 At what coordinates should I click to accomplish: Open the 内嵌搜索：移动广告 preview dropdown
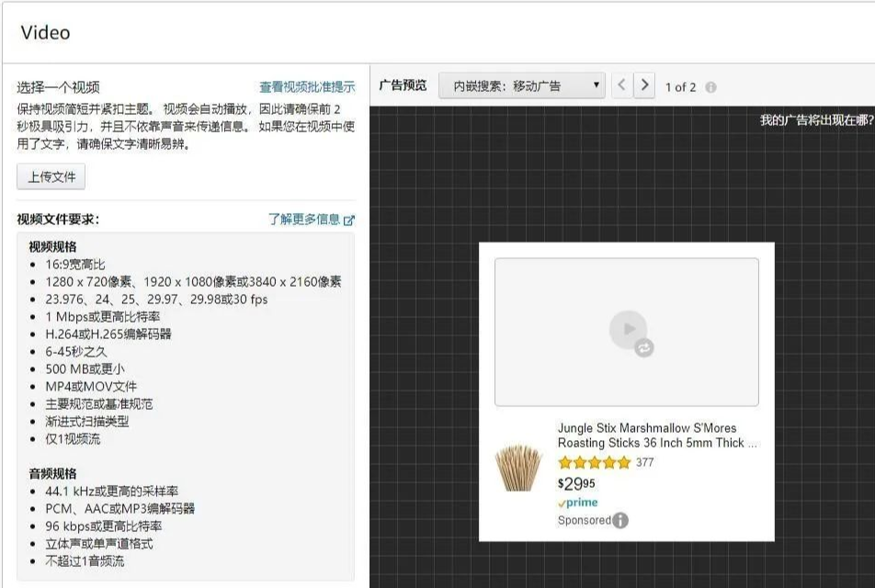tap(522, 86)
